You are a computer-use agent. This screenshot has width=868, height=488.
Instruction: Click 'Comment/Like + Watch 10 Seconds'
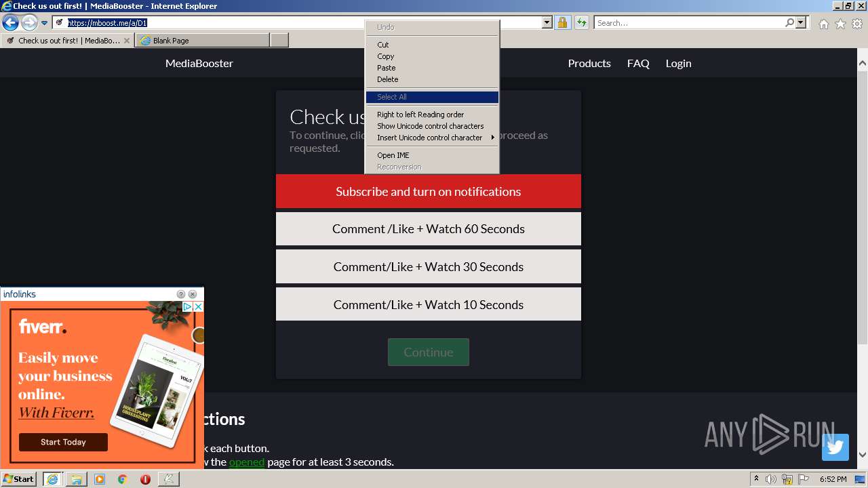tap(429, 304)
